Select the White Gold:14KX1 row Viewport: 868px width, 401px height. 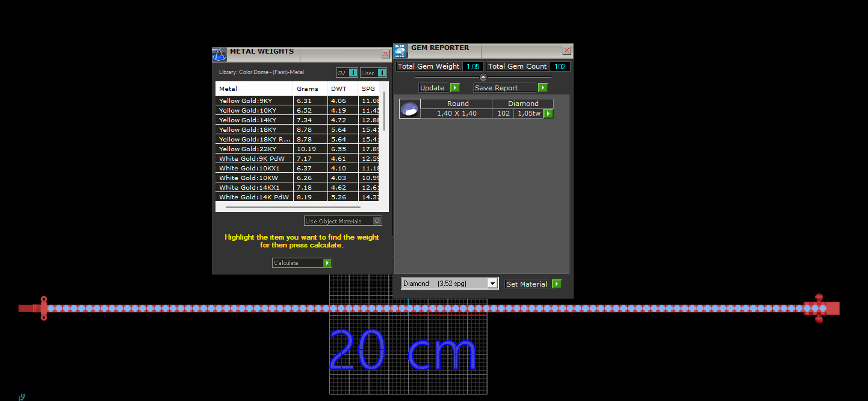pyautogui.click(x=297, y=187)
